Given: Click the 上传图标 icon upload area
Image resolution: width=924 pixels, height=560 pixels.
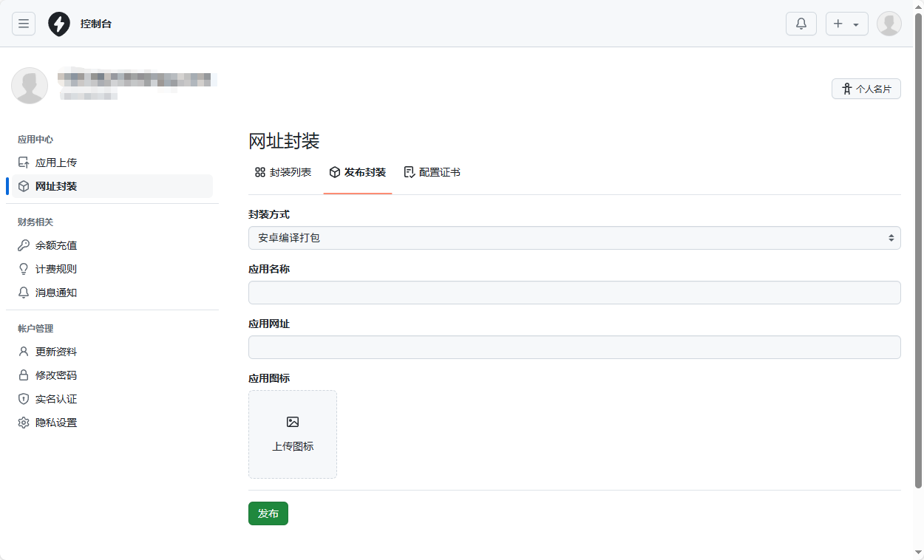Looking at the screenshot, I should coord(293,434).
